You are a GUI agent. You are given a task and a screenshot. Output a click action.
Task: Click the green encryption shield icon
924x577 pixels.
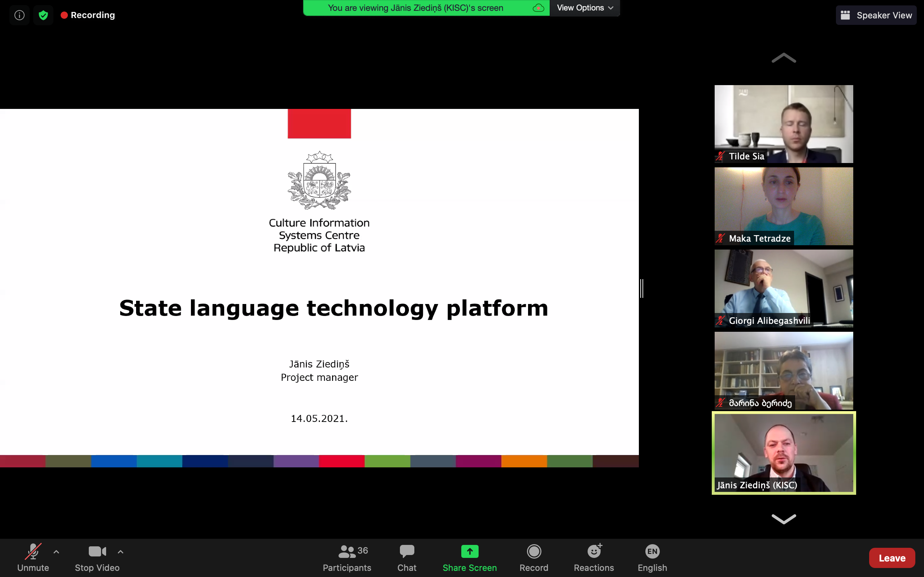click(43, 15)
